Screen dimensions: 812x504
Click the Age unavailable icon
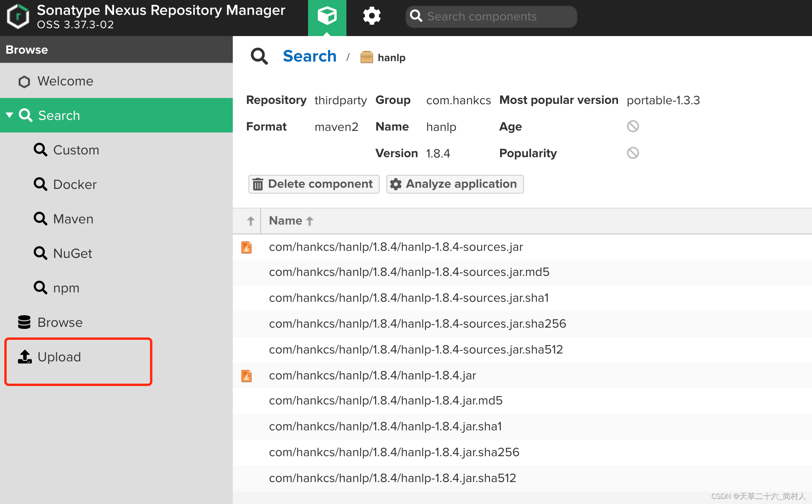pyautogui.click(x=633, y=126)
